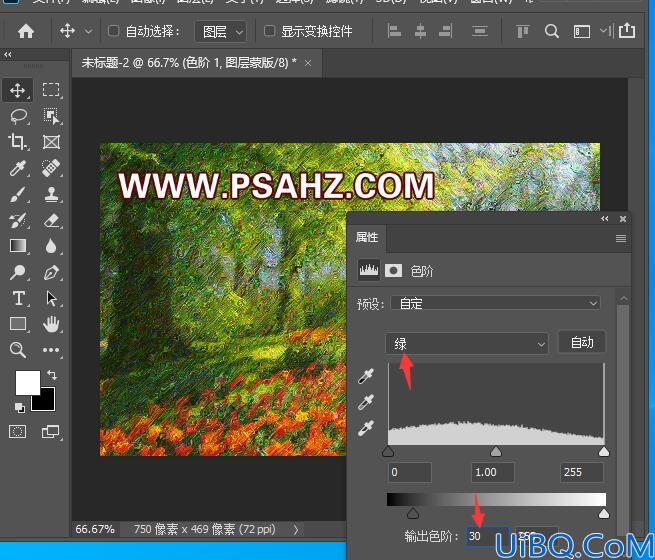Image resolution: width=655 pixels, height=560 pixels.
Task: Open Edit Toolbar three-dots button
Action: coord(51,350)
